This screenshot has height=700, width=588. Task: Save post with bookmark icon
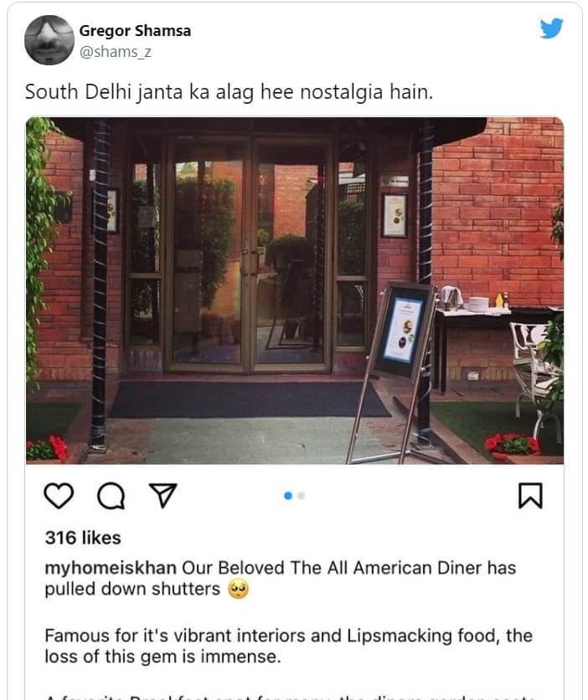(530, 496)
